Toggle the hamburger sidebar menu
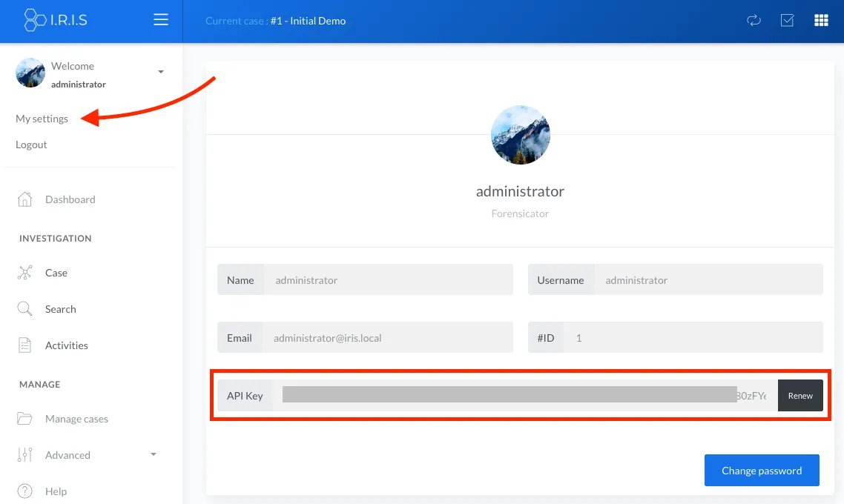The image size is (844, 504). (161, 20)
